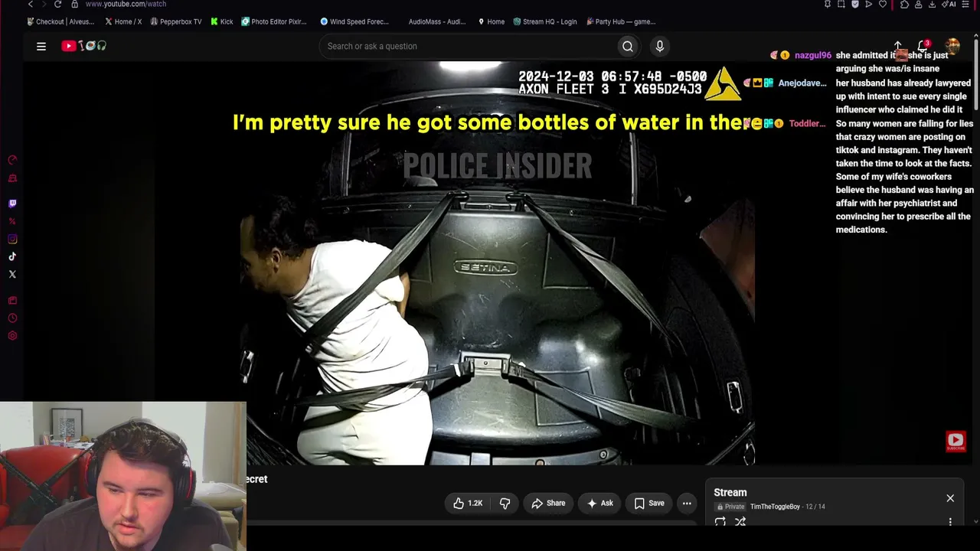Open history clock in browser sidebar
Image resolution: width=980 pixels, height=551 pixels.
(x=12, y=318)
